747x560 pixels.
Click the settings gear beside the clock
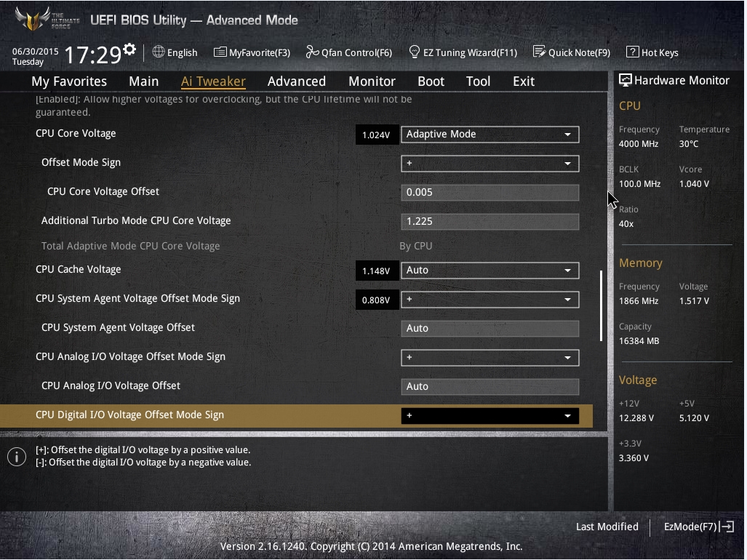[x=129, y=49]
